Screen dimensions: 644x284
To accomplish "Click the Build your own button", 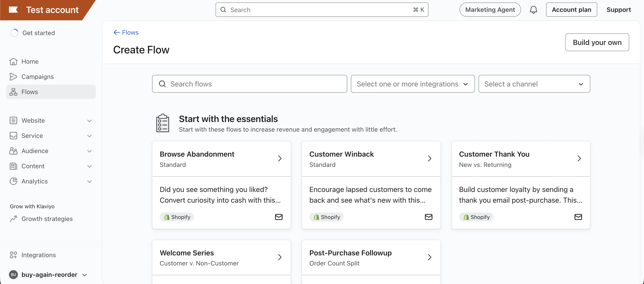I will point(597,42).
